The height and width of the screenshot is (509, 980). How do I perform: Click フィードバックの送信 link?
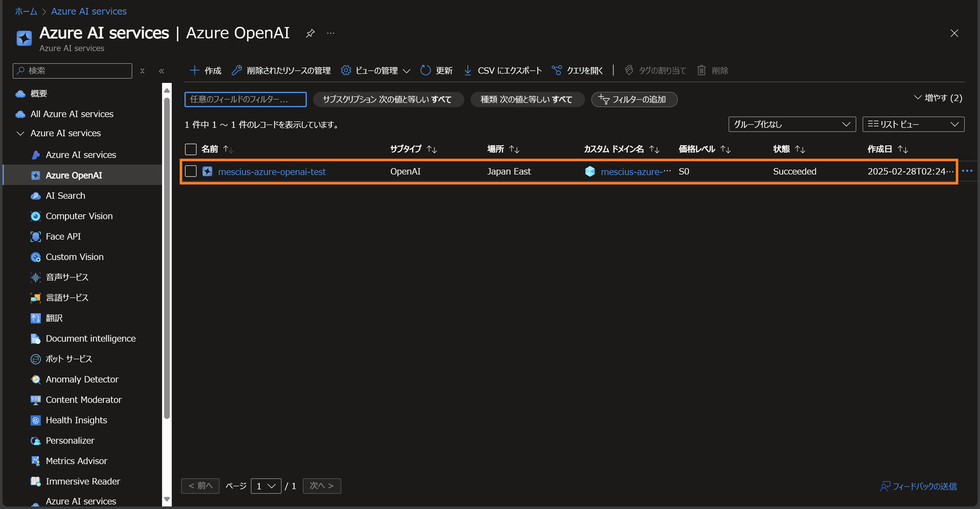918,486
